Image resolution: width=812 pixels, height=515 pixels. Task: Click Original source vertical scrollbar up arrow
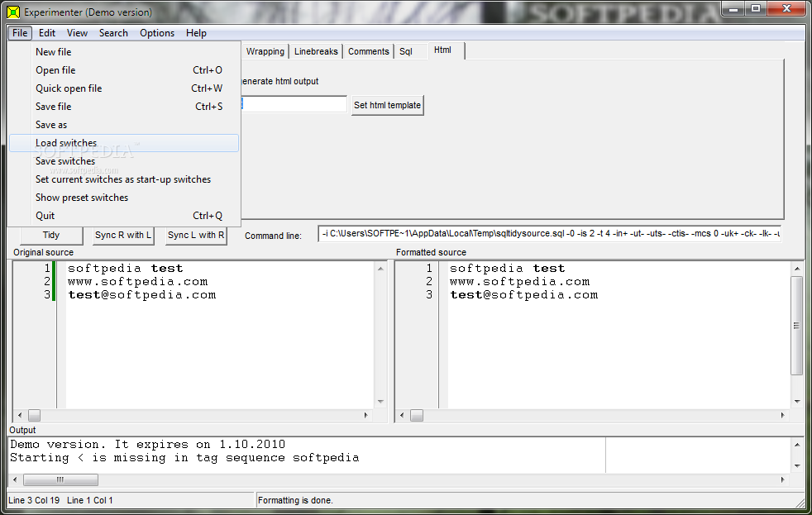[x=380, y=268]
